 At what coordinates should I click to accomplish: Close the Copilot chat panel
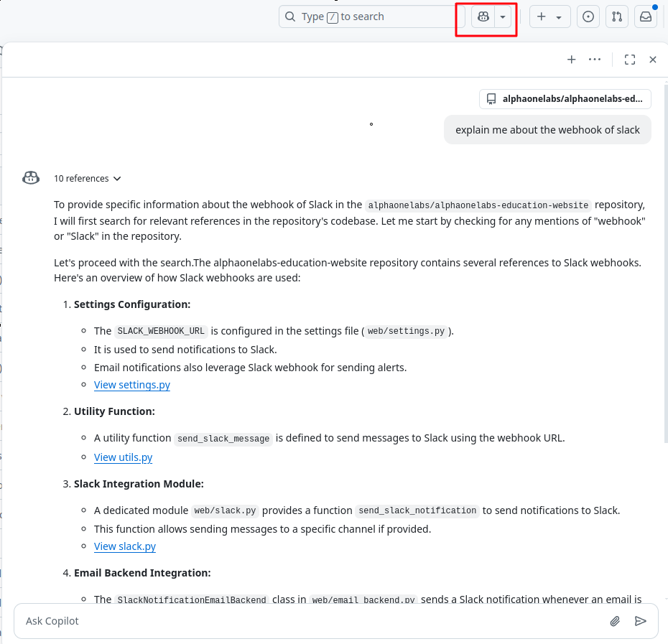pos(653,60)
